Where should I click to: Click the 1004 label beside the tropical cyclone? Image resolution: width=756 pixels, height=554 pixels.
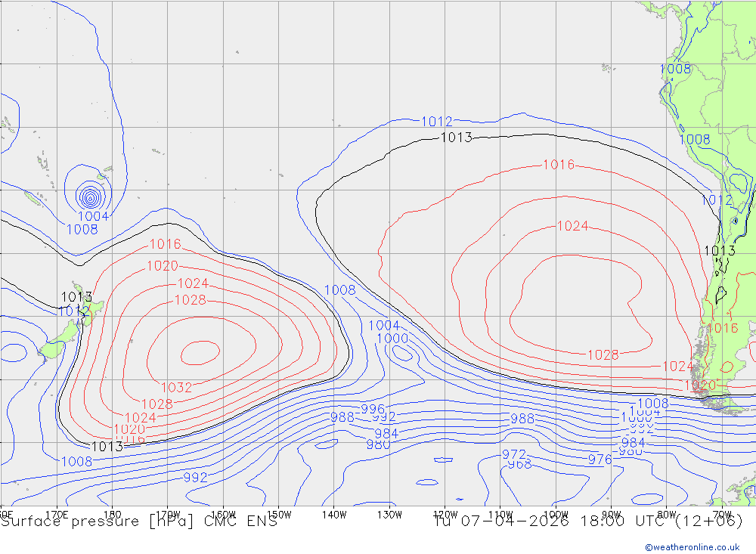tap(93, 216)
